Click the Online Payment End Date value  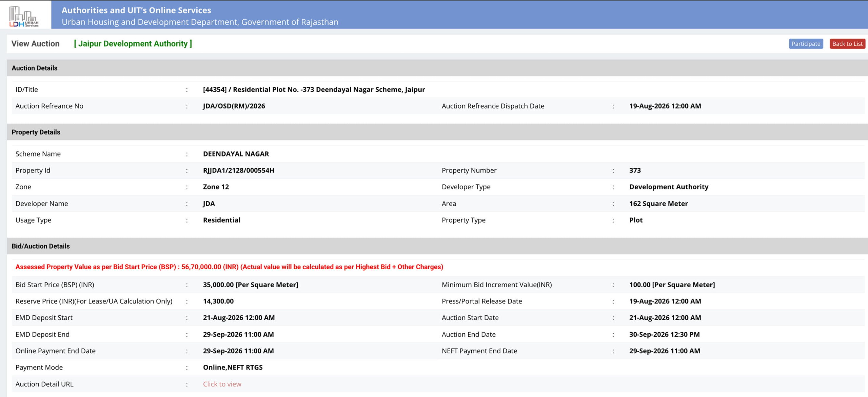238,351
